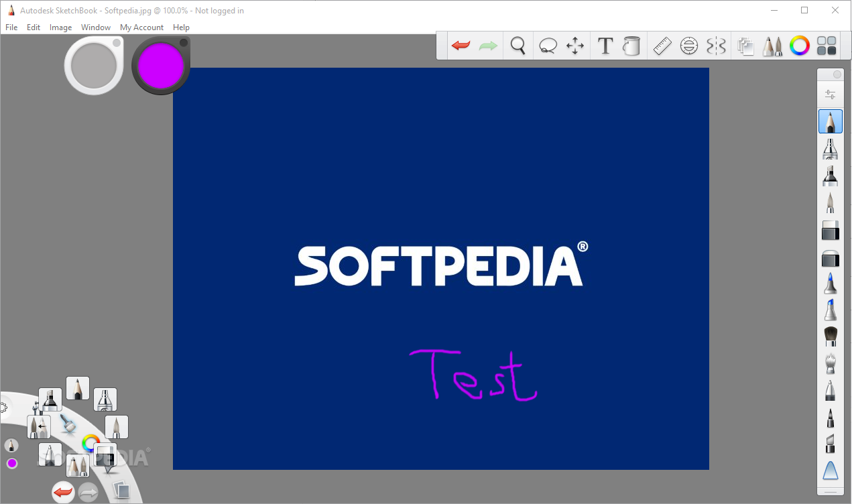Click the handwritten Test text on canvas

coord(473,375)
